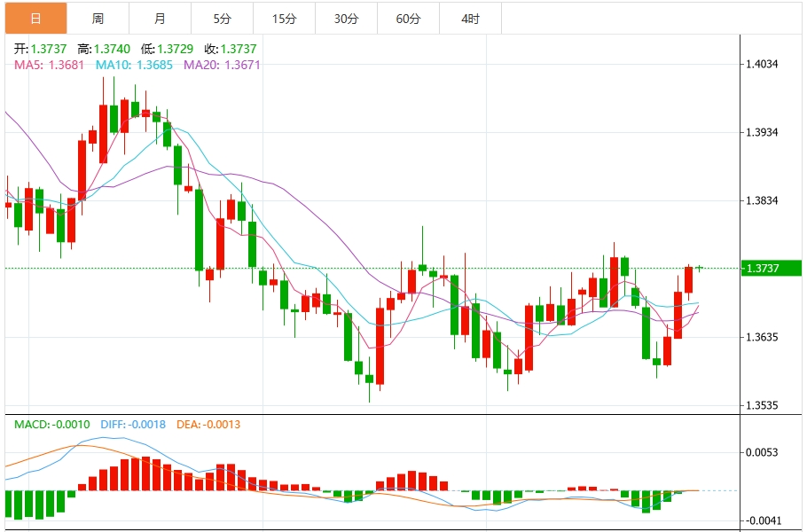Click the MACD: -0.0010 label

52,425
